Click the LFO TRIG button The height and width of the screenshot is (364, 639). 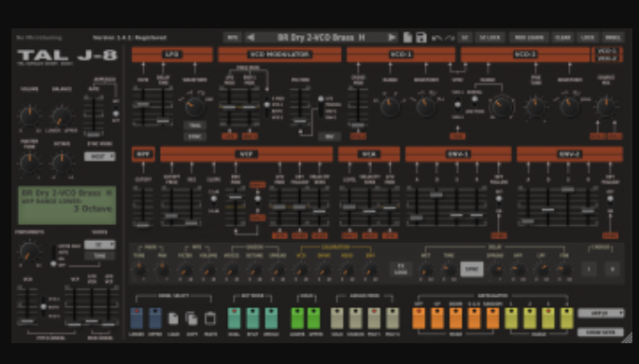pyautogui.click(x=195, y=125)
